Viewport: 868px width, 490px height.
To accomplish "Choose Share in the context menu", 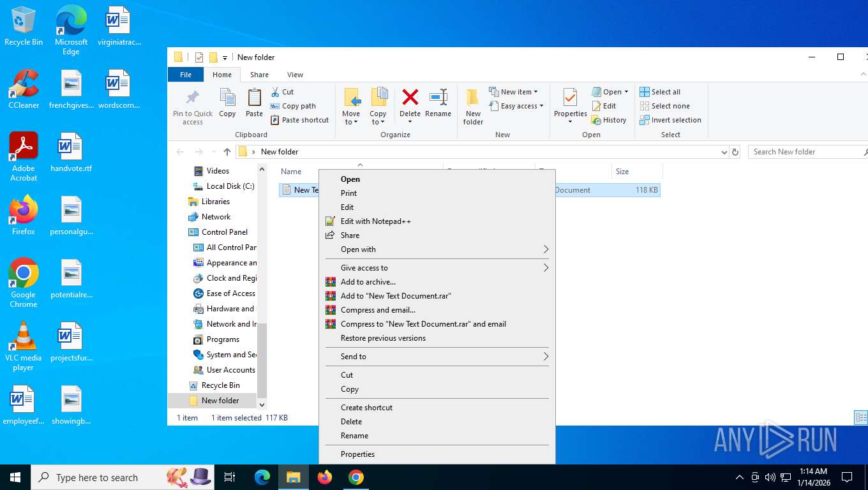I will pos(437,235).
